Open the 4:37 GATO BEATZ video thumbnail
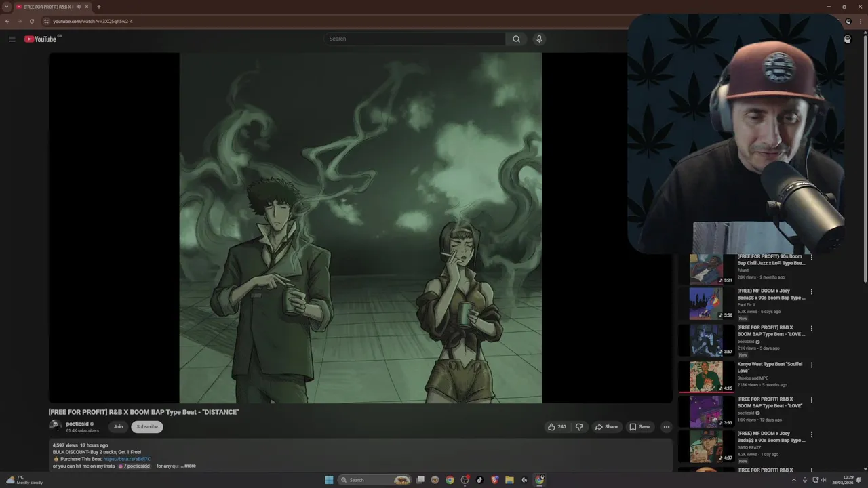Screen dimensions: 868x488 [x=706, y=447]
